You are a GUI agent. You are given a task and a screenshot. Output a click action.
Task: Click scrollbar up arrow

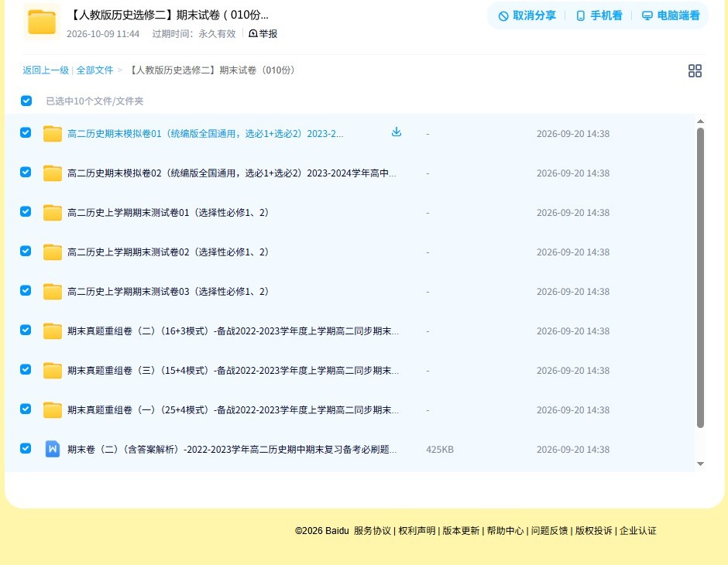coord(700,122)
